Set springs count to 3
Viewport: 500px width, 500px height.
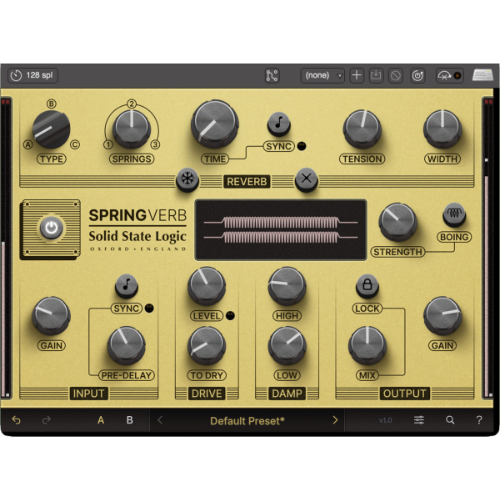[x=155, y=144]
